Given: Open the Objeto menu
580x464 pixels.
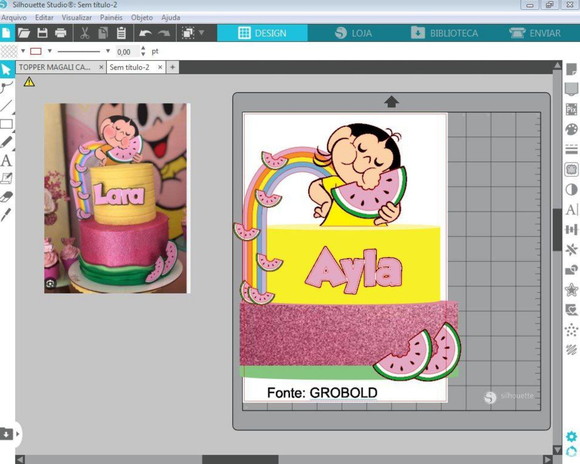Looking at the screenshot, I should click(142, 17).
